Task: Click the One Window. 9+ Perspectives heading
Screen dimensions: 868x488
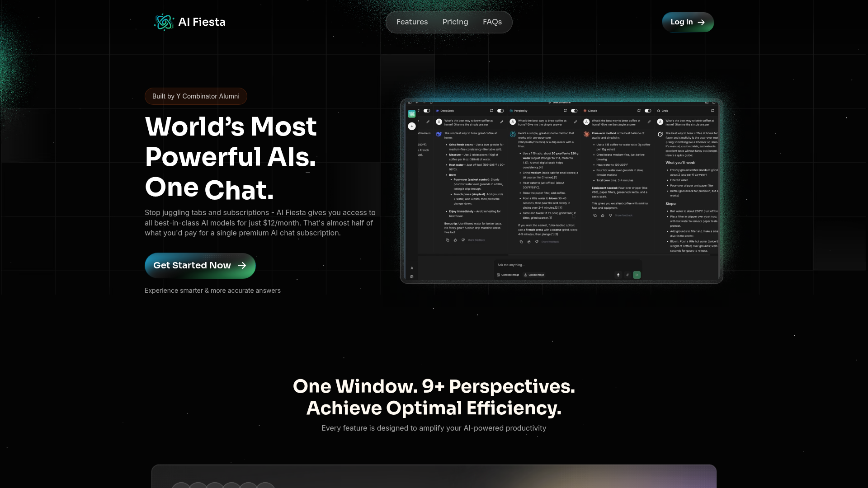Action: 434,397
